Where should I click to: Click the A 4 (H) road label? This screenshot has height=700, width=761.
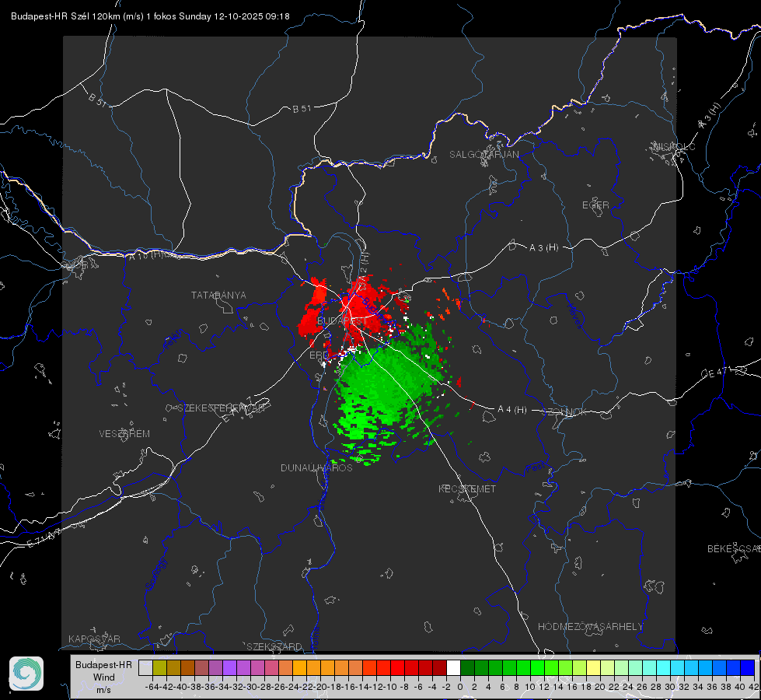pos(512,410)
